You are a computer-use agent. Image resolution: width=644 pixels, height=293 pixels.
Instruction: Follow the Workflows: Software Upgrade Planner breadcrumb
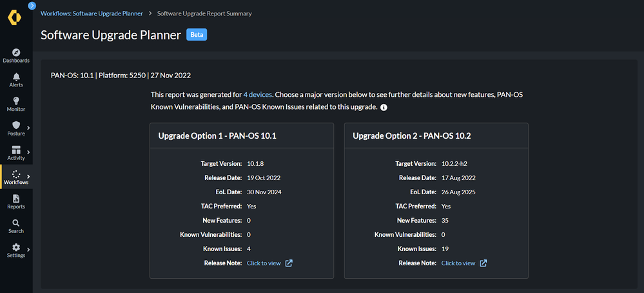91,14
